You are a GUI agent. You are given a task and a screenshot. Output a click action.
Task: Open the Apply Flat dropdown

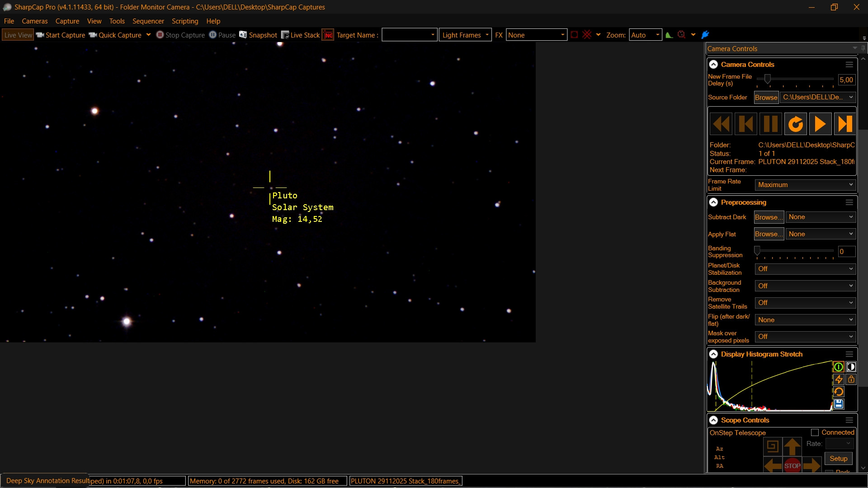click(821, 235)
